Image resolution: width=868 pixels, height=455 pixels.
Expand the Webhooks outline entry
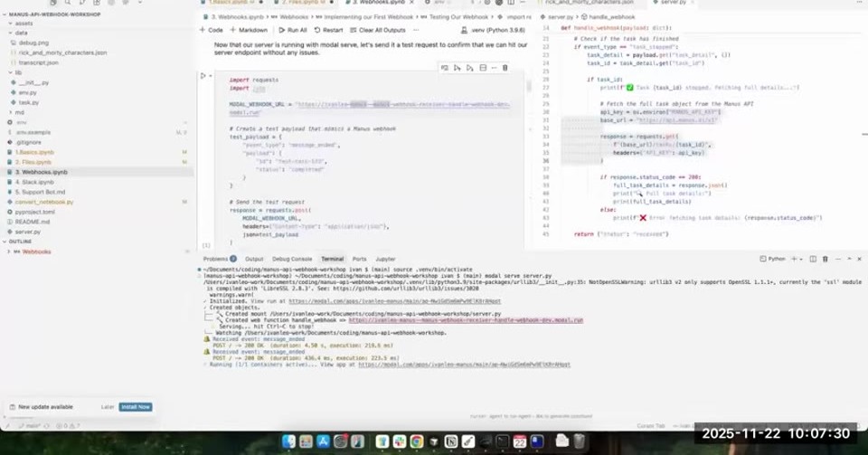9,251
